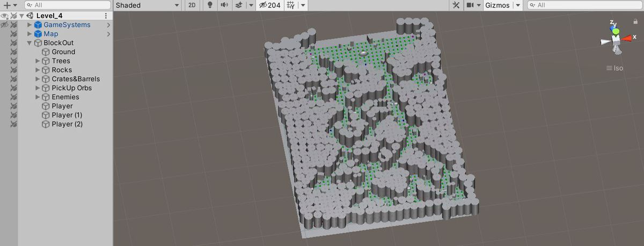Open the scene effects dropdown arrow
644x246 pixels.
click(x=251, y=5)
